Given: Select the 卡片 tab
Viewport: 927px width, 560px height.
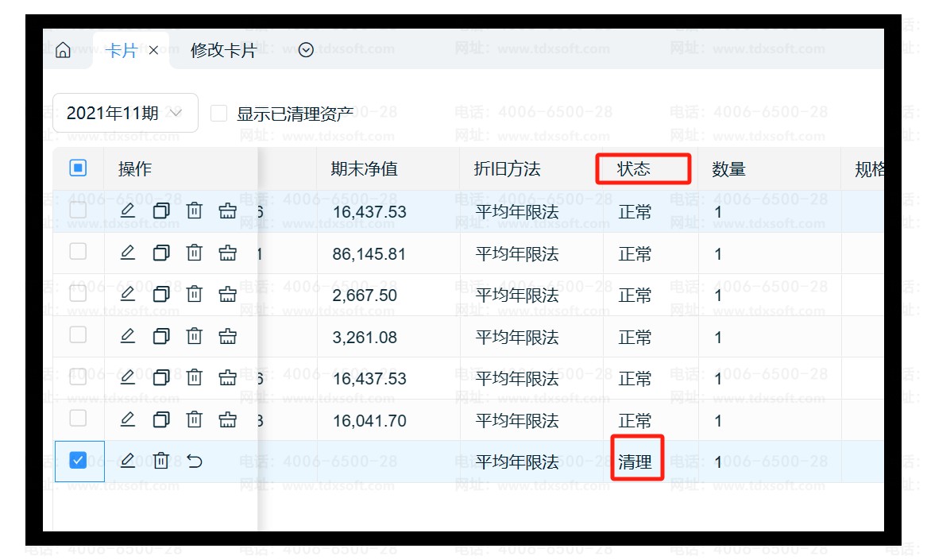Looking at the screenshot, I should (x=121, y=51).
